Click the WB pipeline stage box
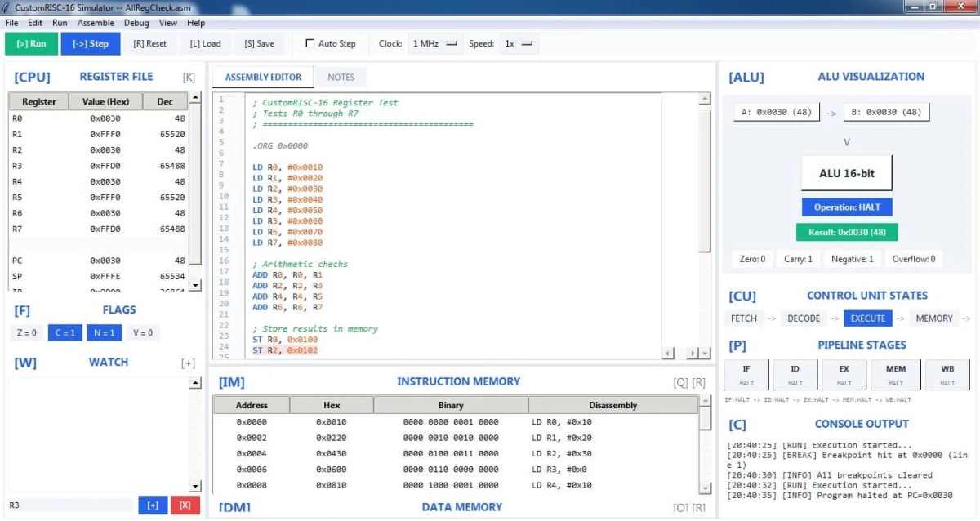980x521 pixels. (947, 374)
